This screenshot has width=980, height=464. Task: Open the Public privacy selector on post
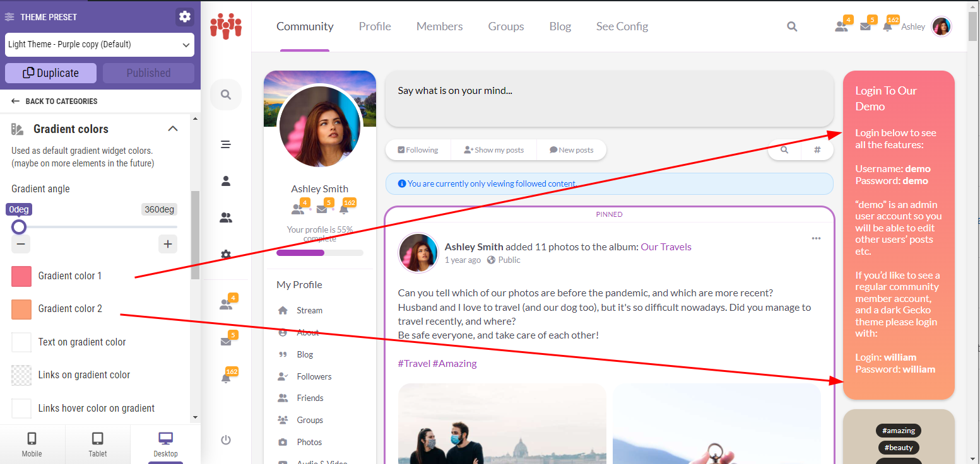pyautogui.click(x=504, y=260)
